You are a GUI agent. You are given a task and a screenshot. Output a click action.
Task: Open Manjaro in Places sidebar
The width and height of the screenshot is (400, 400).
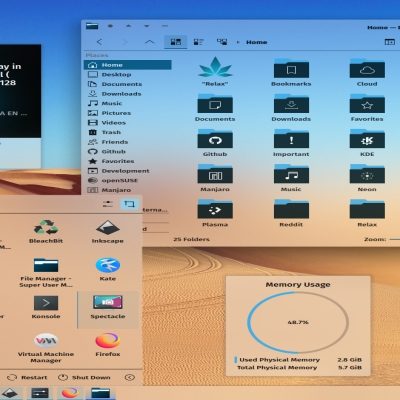(128, 190)
